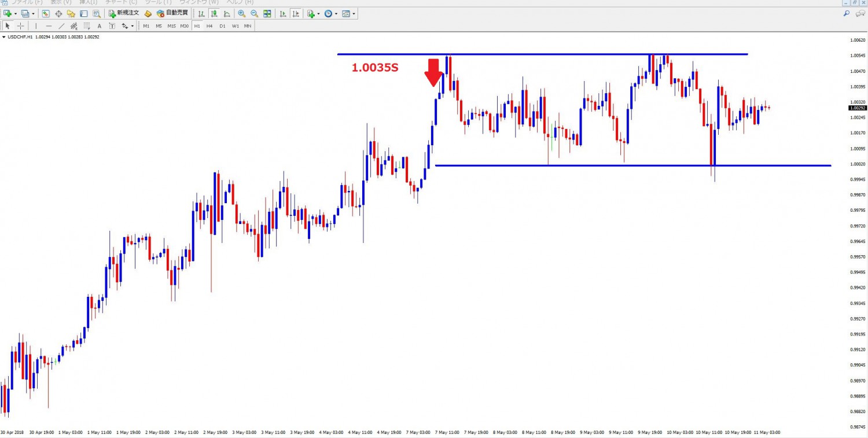Screen dimensions: 868x438
Task: Open the search magnifier at top right
Action: click(846, 13)
